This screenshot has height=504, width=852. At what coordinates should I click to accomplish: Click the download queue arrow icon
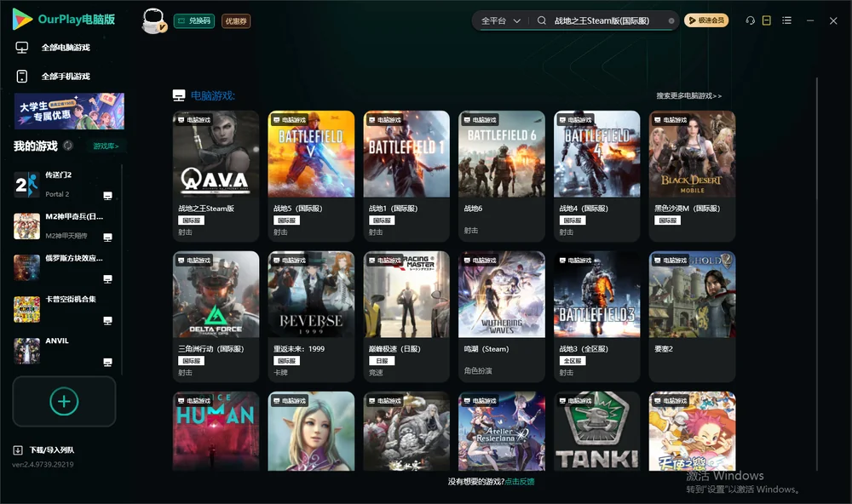click(x=18, y=450)
